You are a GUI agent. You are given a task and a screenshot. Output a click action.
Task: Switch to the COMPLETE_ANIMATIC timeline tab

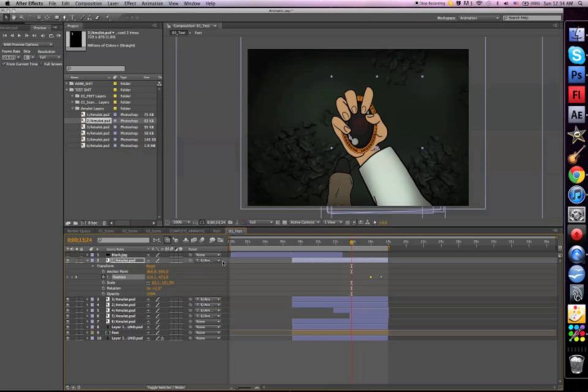point(187,231)
